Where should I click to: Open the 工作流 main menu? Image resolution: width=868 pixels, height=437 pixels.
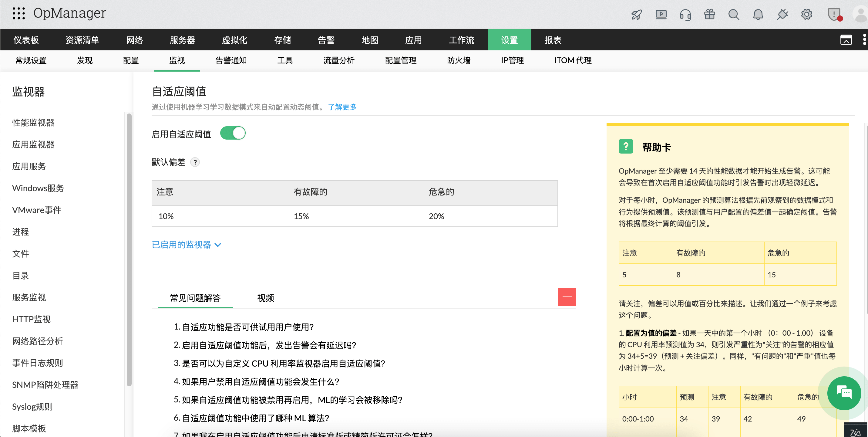pos(461,40)
